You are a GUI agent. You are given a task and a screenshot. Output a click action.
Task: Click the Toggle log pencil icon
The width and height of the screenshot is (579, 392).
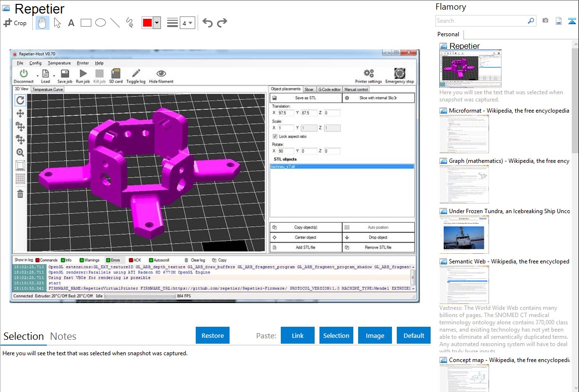click(x=136, y=73)
